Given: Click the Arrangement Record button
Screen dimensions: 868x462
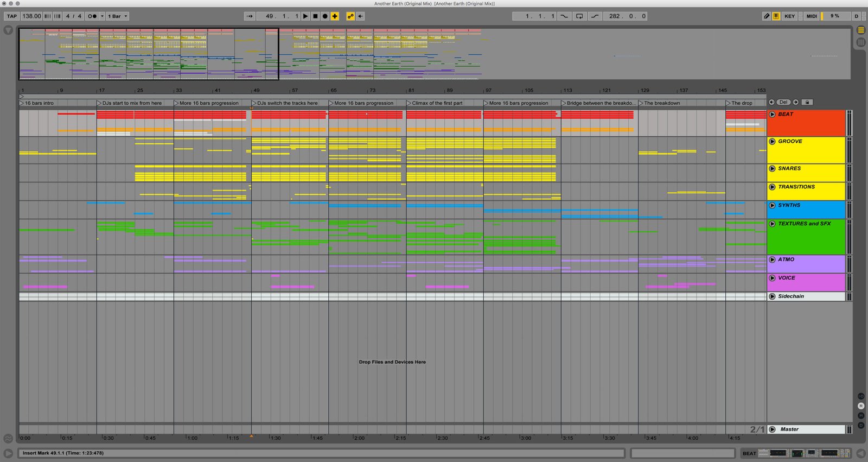Looking at the screenshot, I should click(x=325, y=16).
